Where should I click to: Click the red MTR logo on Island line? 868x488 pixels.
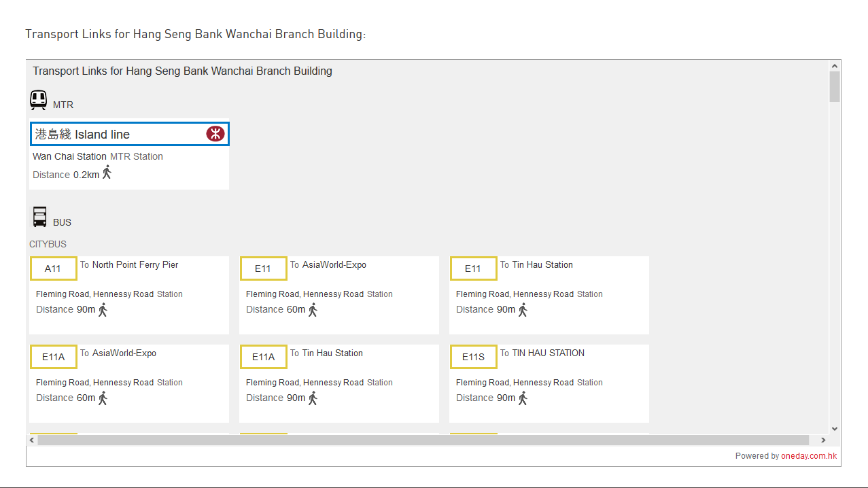215,134
